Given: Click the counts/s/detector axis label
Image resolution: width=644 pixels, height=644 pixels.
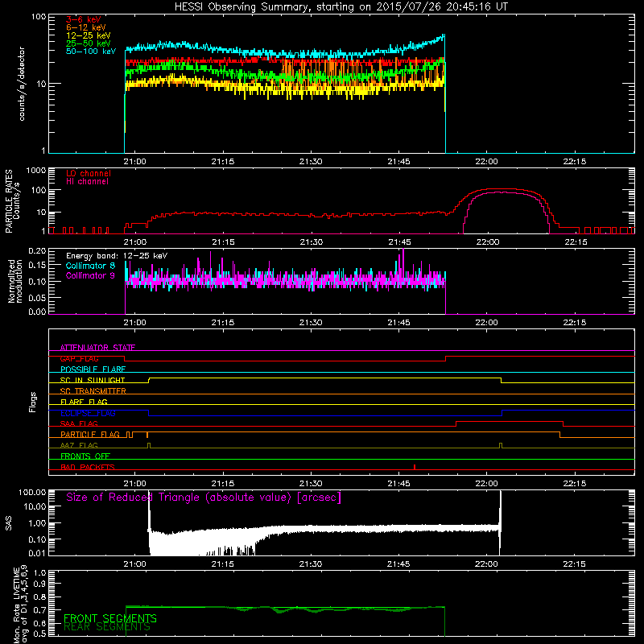Looking at the screenshot, I should click(x=22, y=84).
